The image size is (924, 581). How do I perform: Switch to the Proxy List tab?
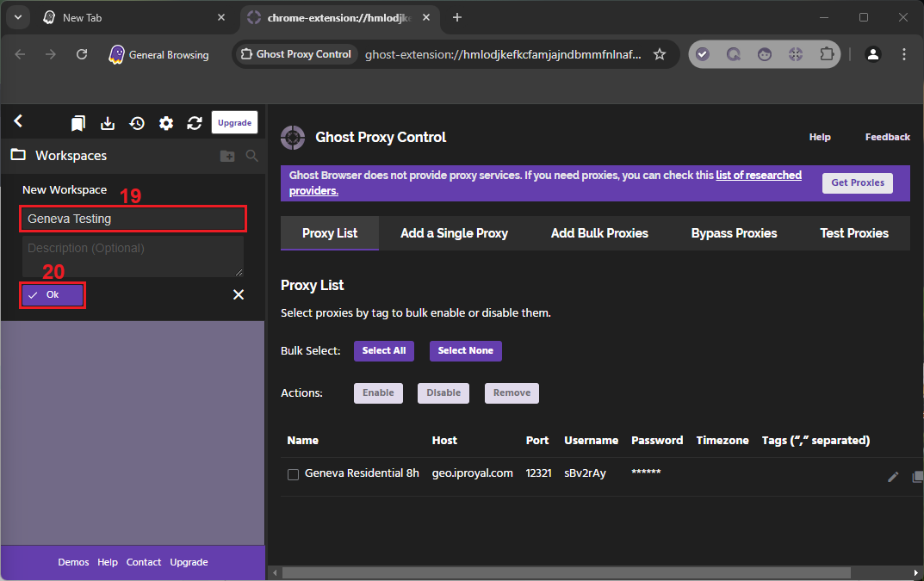[x=330, y=233]
